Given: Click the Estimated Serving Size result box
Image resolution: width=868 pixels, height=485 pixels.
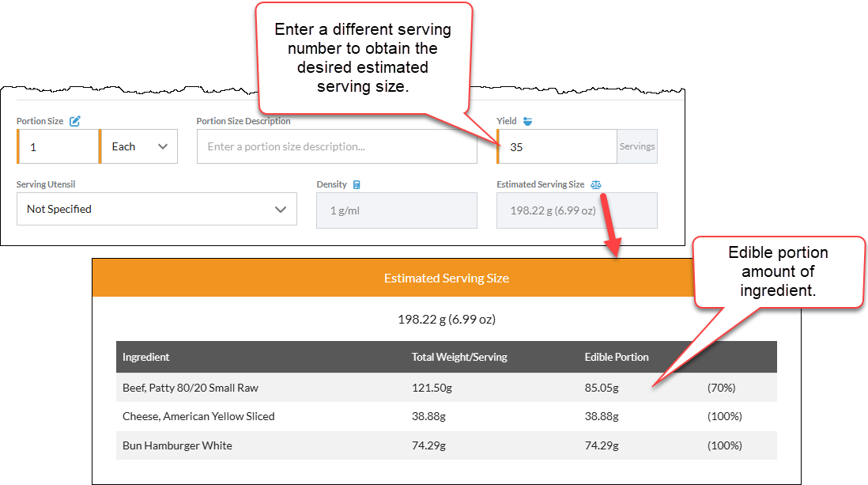Looking at the screenshot, I should pyautogui.click(x=576, y=210).
